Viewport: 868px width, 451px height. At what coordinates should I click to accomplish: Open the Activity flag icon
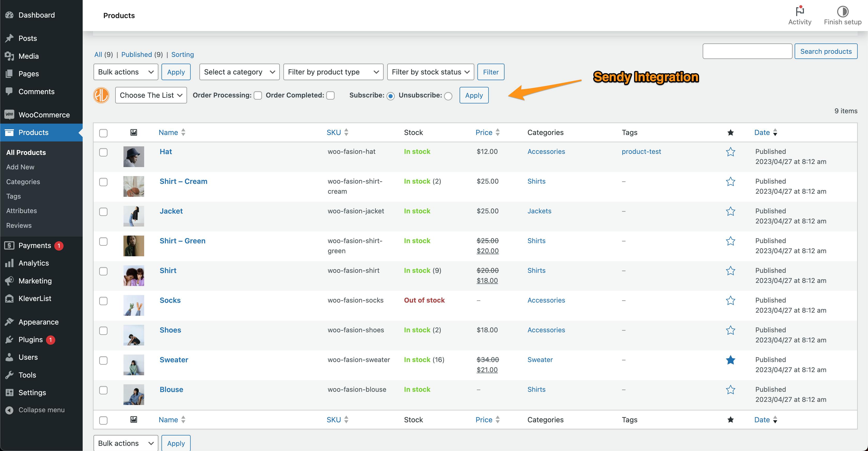pos(800,11)
